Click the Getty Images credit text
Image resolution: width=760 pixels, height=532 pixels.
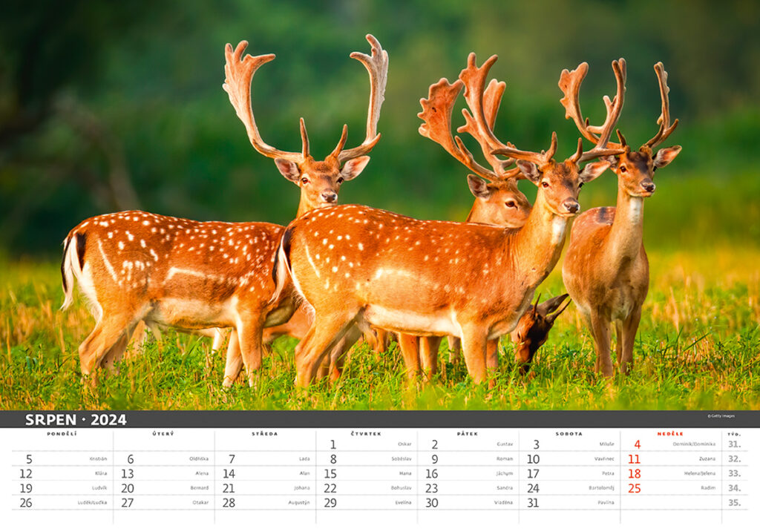pos(720,416)
